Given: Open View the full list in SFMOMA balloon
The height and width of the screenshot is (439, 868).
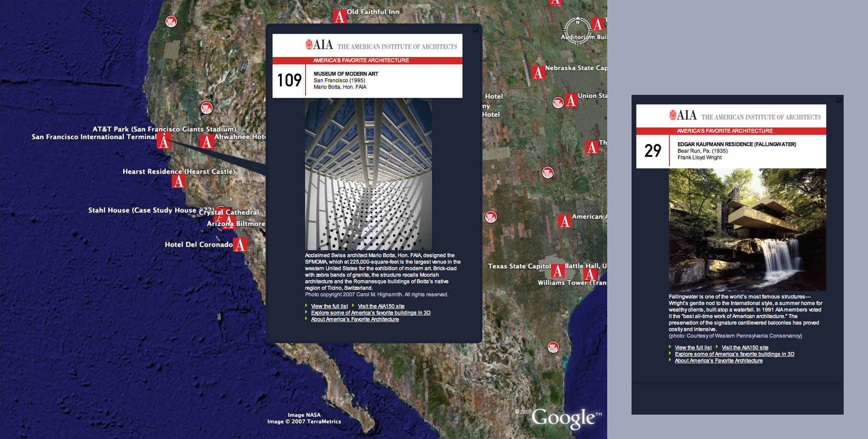Looking at the screenshot, I should coord(329,306).
